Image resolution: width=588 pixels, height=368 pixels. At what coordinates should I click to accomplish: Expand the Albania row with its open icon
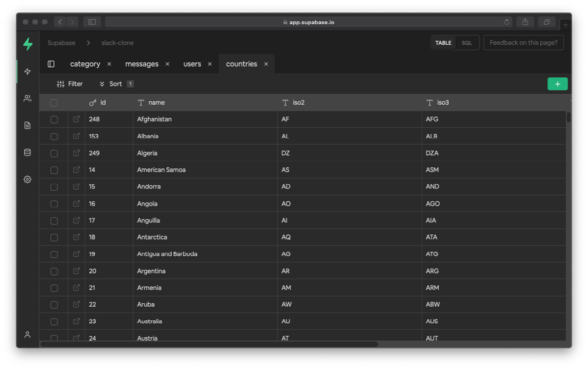[x=76, y=136]
